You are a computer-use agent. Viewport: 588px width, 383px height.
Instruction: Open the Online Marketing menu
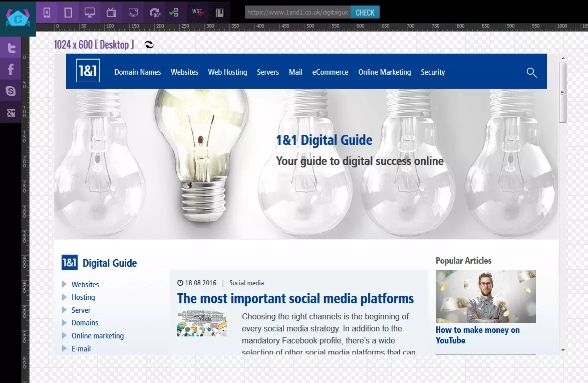click(385, 72)
